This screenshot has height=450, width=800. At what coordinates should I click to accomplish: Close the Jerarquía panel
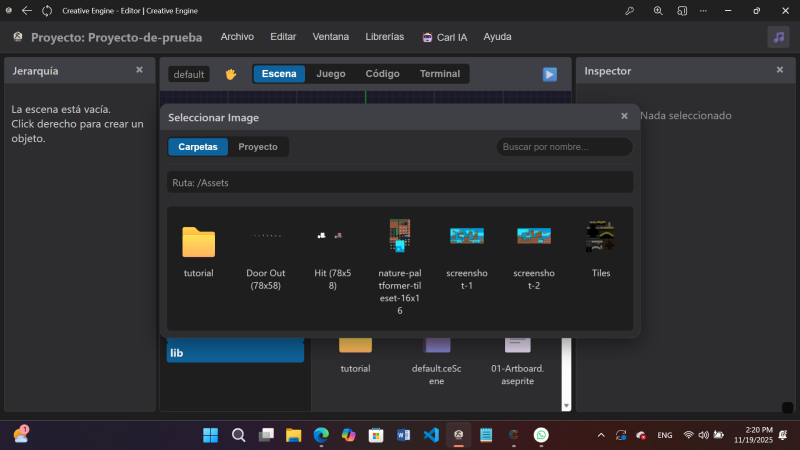point(139,70)
